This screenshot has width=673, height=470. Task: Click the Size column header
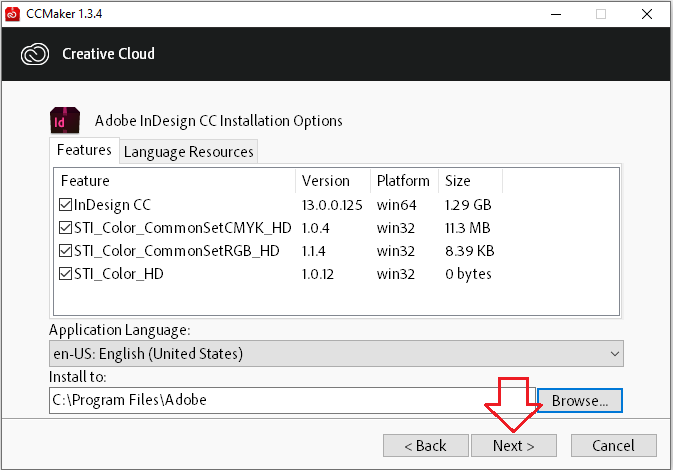470,181
